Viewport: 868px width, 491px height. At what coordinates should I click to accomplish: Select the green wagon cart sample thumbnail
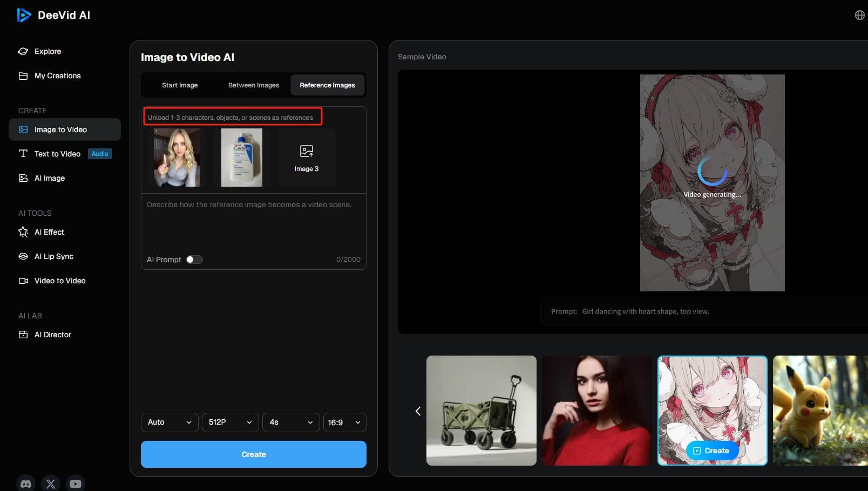pos(482,411)
